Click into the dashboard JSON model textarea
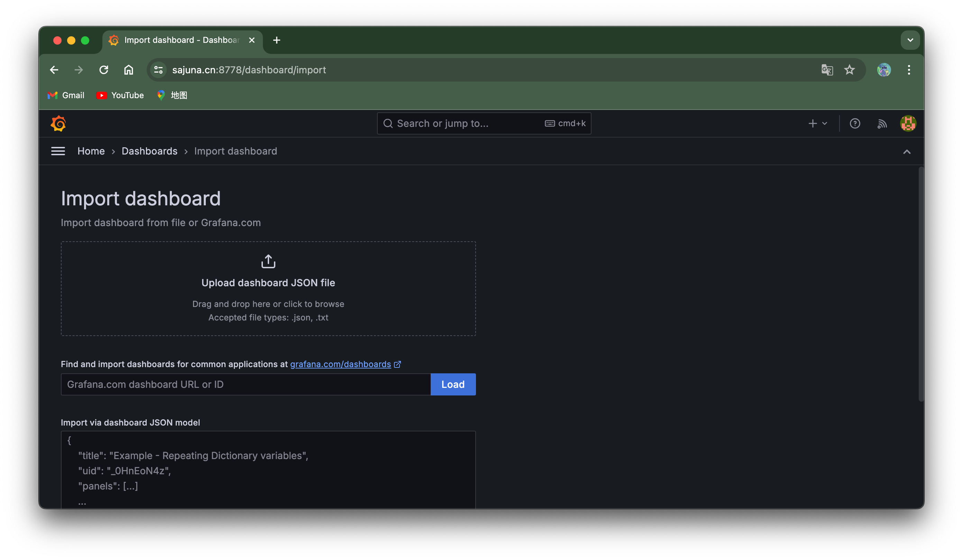This screenshot has width=963, height=560. coord(268,470)
